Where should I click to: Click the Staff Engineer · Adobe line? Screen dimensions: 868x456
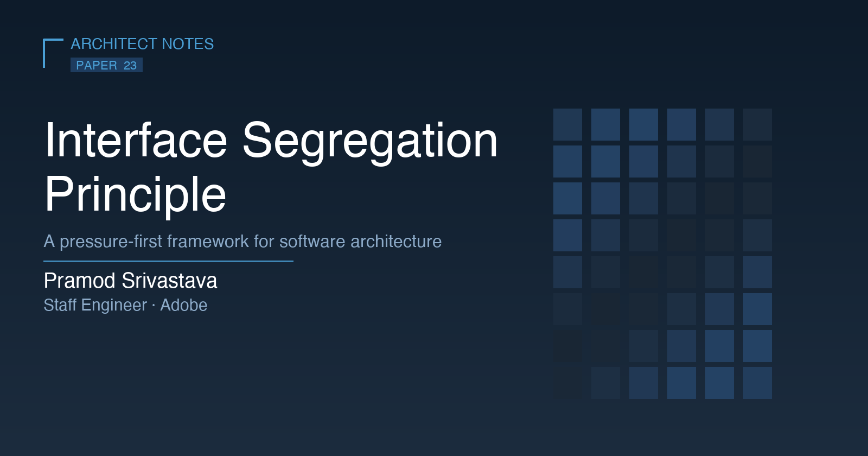point(125,305)
